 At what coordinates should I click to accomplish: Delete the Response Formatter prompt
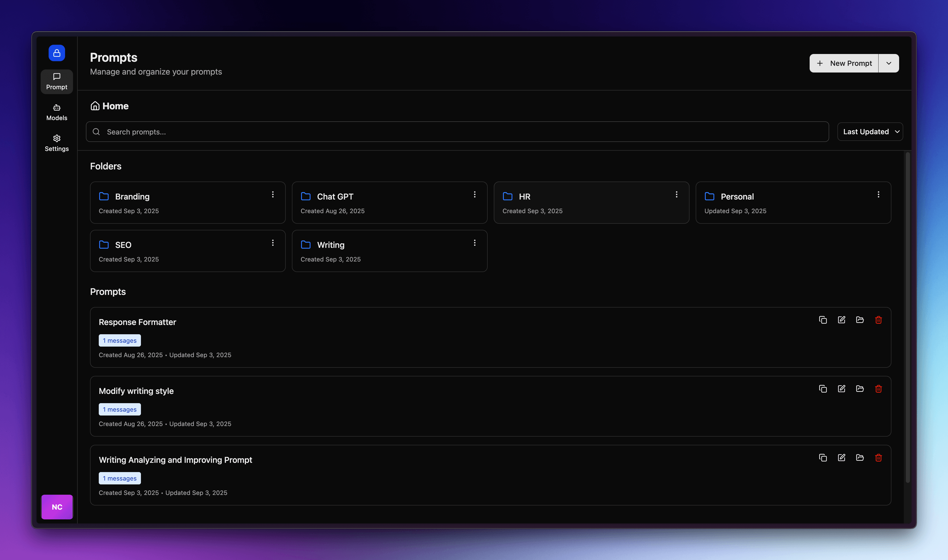pyautogui.click(x=878, y=320)
